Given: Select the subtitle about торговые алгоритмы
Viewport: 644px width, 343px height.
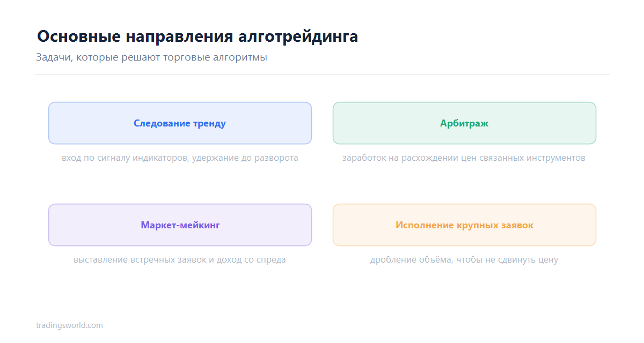Looking at the screenshot, I should click(x=151, y=57).
